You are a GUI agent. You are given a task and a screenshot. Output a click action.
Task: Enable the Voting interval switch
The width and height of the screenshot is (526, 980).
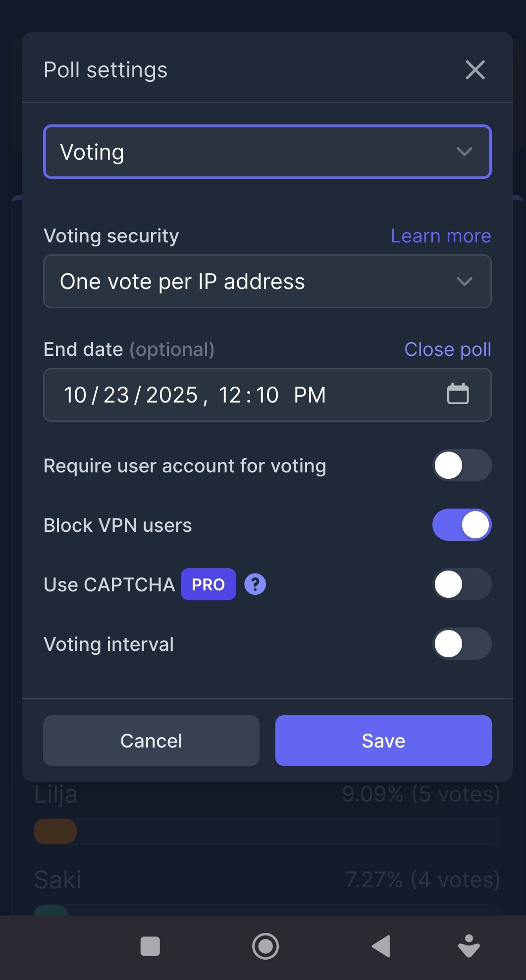coord(462,644)
